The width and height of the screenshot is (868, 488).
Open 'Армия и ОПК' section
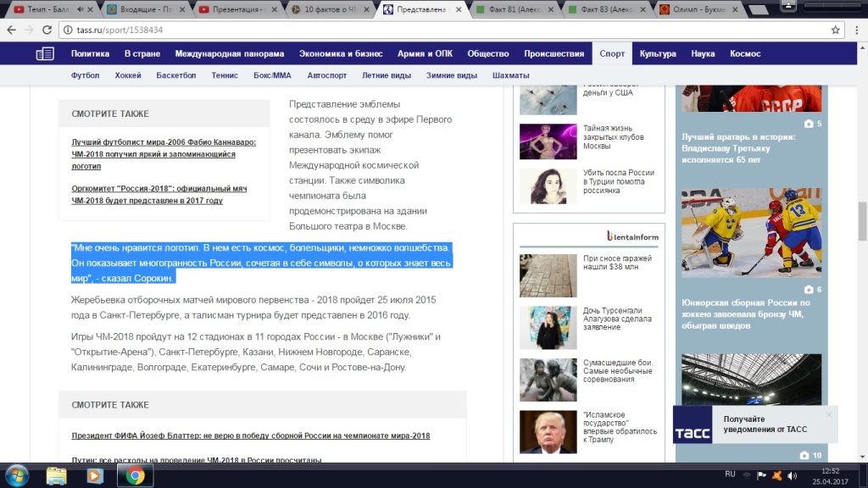pyautogui.click(x=426, y=53)
